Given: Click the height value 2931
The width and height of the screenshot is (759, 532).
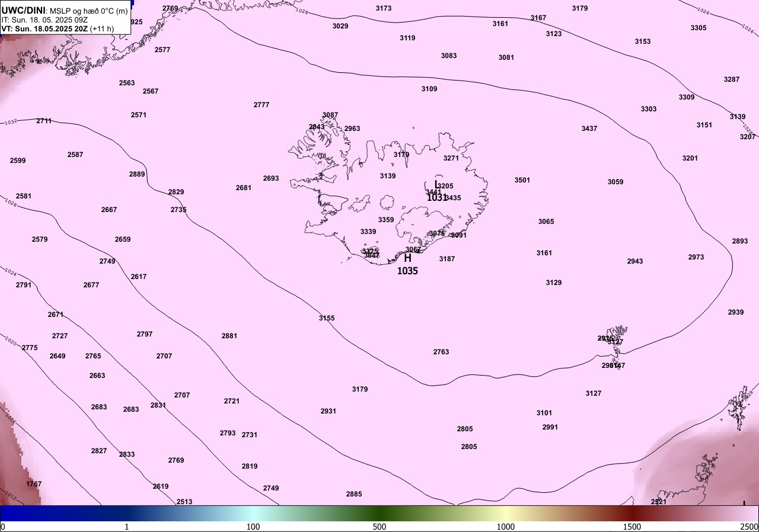Looking at the screenshot, I should point(329,411).
